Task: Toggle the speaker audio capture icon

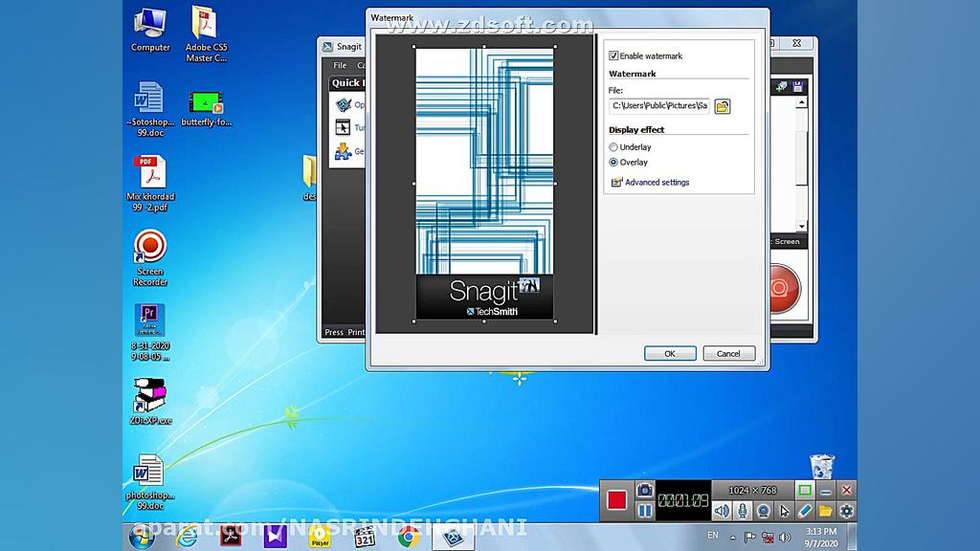Action: click(722, 511)
